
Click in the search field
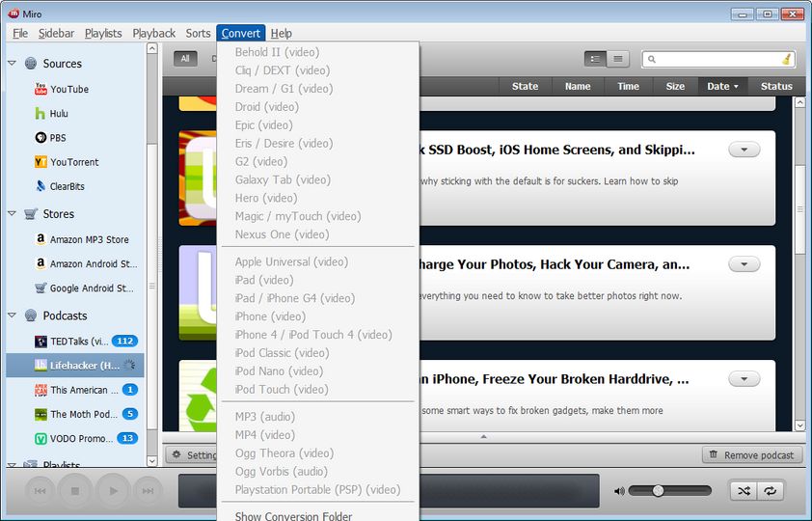(x=718, y=59)
